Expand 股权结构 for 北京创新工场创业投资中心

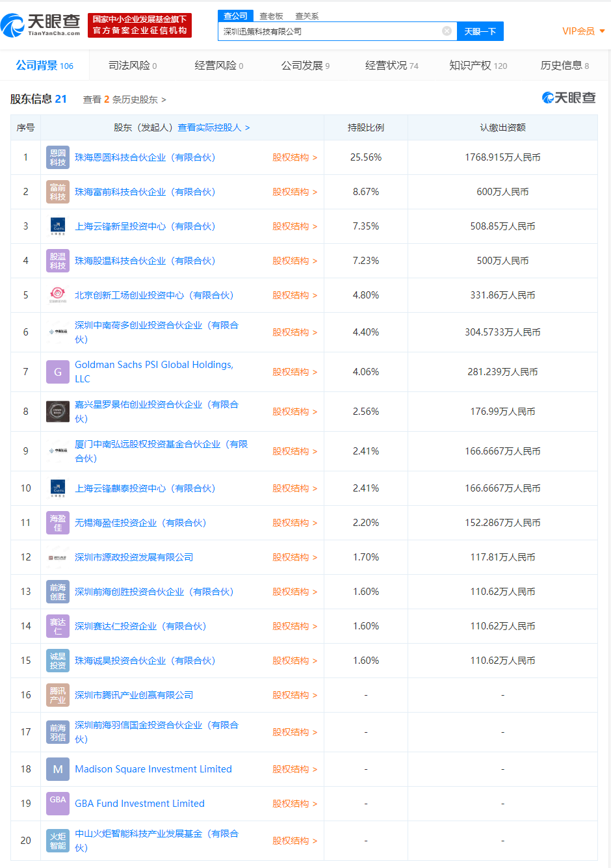(294, 295)
